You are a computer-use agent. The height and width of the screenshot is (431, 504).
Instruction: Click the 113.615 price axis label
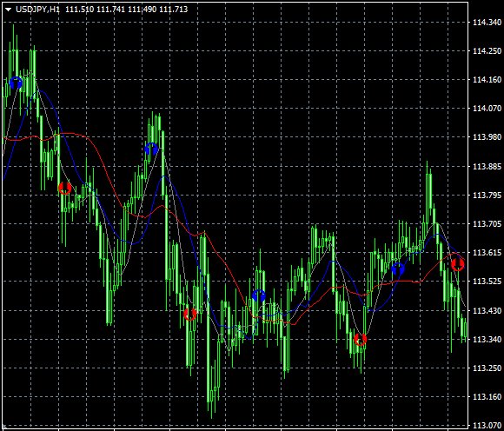487,253
